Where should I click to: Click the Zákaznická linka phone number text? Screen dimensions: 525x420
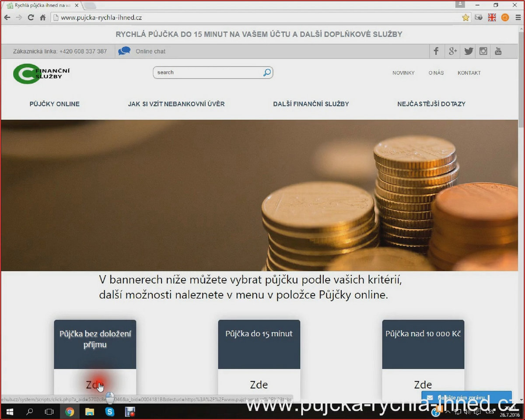[x=60, y=51]
